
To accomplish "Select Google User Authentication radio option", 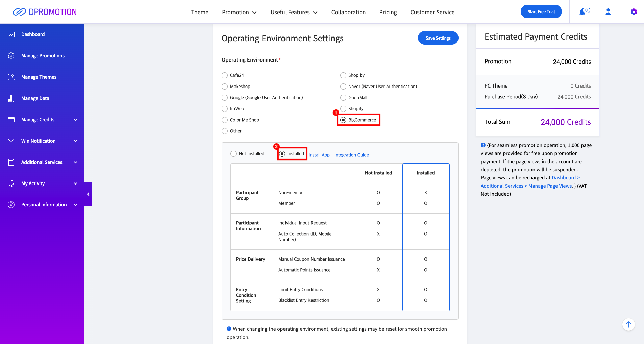I will [x=225, y=98].
